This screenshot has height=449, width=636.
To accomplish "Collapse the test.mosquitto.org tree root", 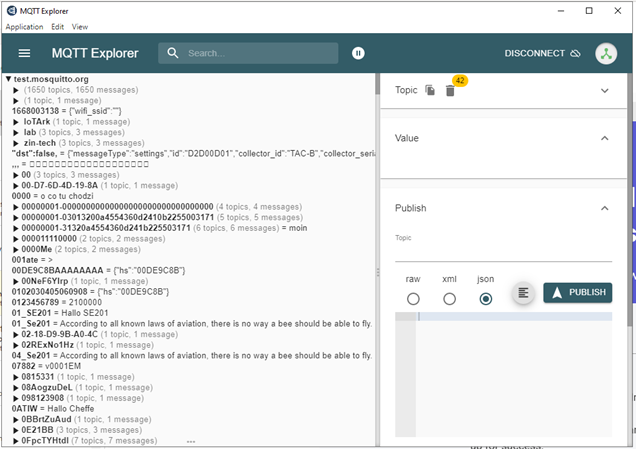I will [x=8, y=79].
